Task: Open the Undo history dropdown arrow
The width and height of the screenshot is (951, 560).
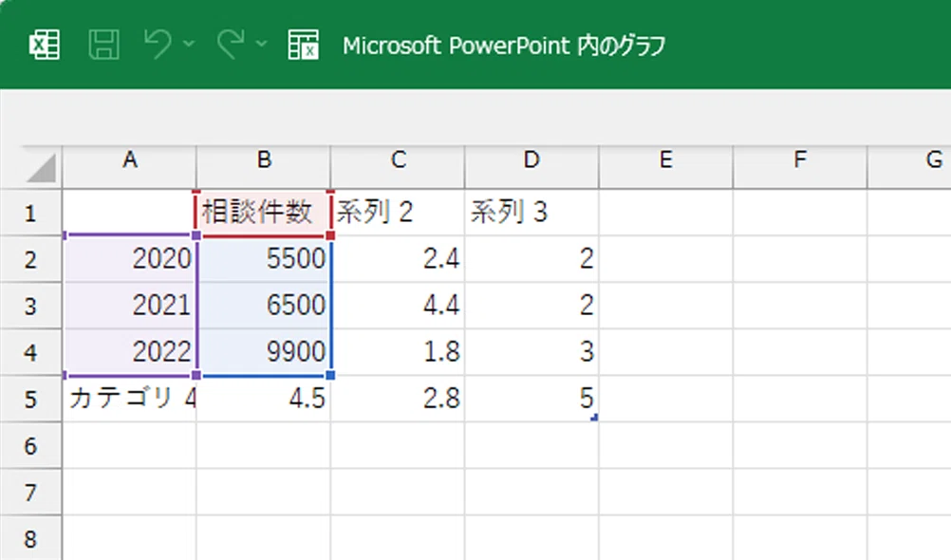Action: click(189, 44)
